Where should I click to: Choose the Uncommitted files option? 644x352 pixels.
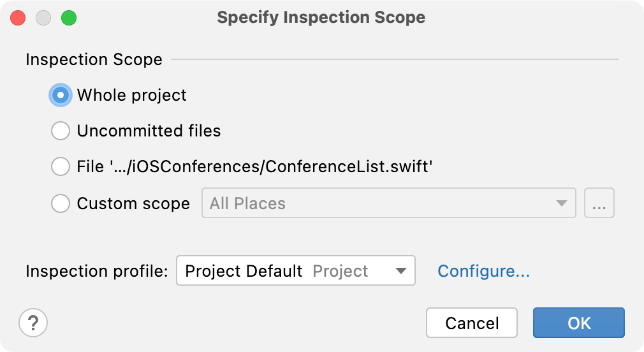click(x=61, y=131)
